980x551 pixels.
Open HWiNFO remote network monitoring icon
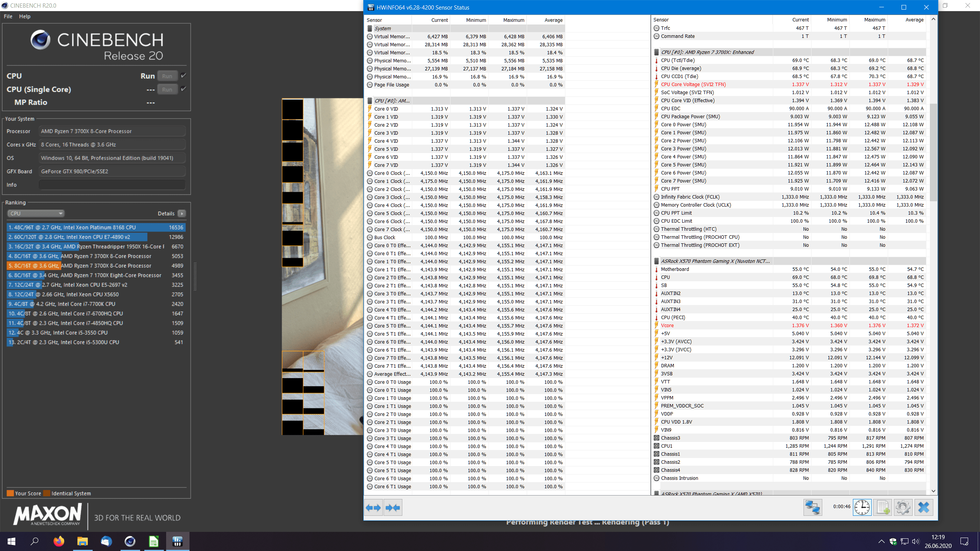click(812, 507)
